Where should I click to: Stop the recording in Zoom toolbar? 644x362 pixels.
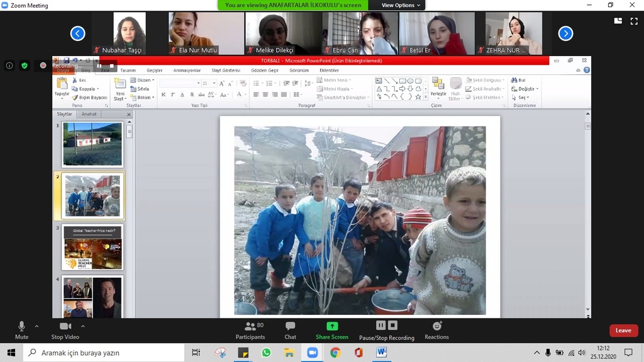click(x=393, y=325)
